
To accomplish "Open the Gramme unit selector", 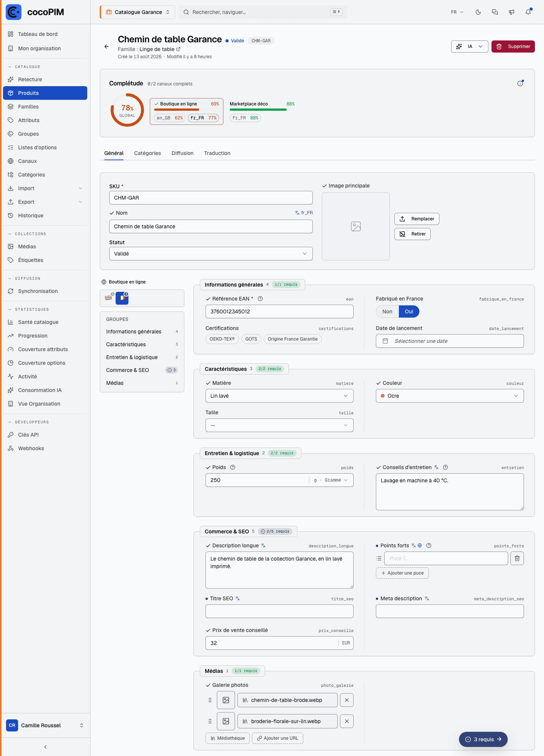I will 331,480.
